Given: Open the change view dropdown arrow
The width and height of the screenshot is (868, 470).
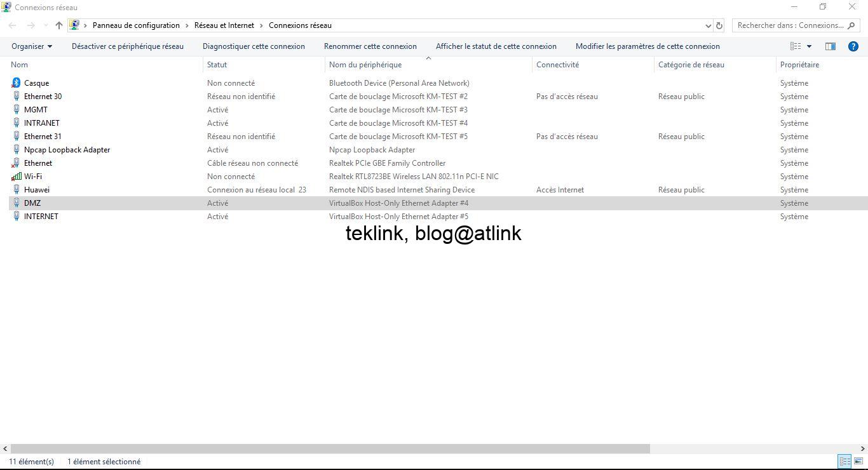Looking at the screenshot, I should point(808,46).
